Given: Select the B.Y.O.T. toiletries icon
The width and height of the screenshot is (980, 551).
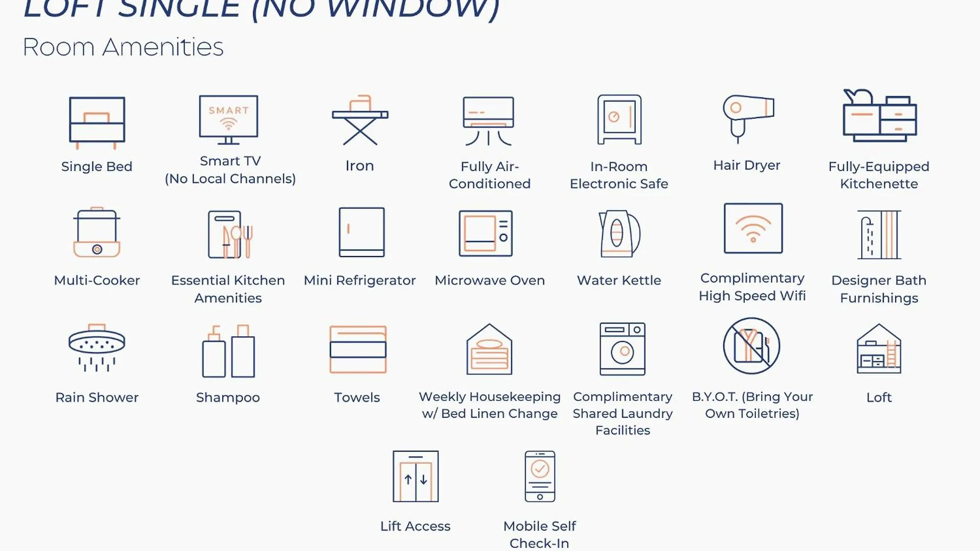Looking at the screenshot, I should (752, 347).
